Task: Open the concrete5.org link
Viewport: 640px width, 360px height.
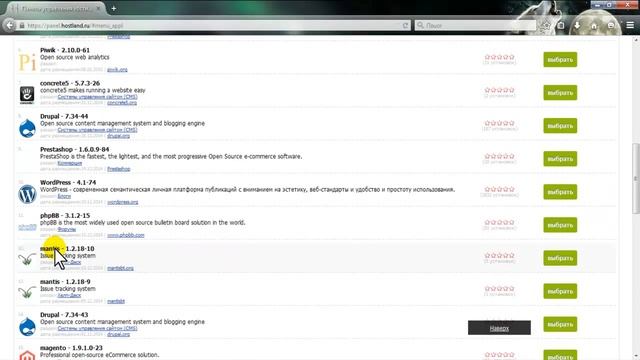Action: click(x=122, y=102)
